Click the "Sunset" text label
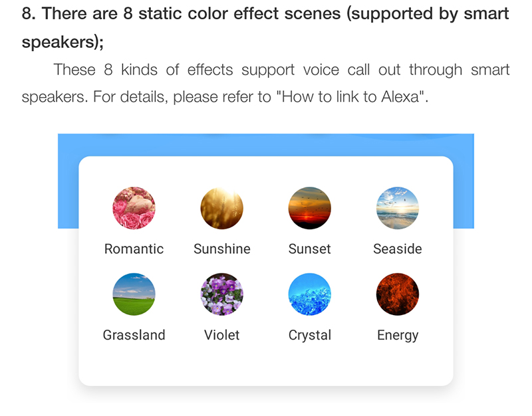The width and height of the screenshot is (532, 416). [309, 249]
